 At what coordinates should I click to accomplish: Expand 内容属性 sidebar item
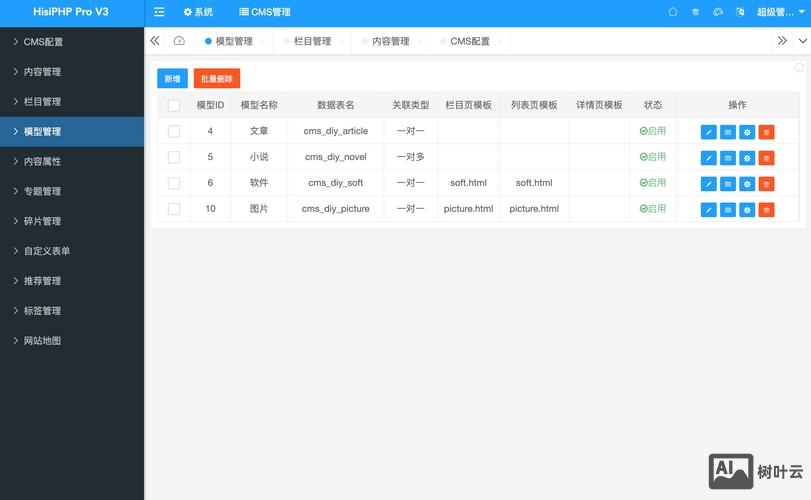(x=72, y=161)
